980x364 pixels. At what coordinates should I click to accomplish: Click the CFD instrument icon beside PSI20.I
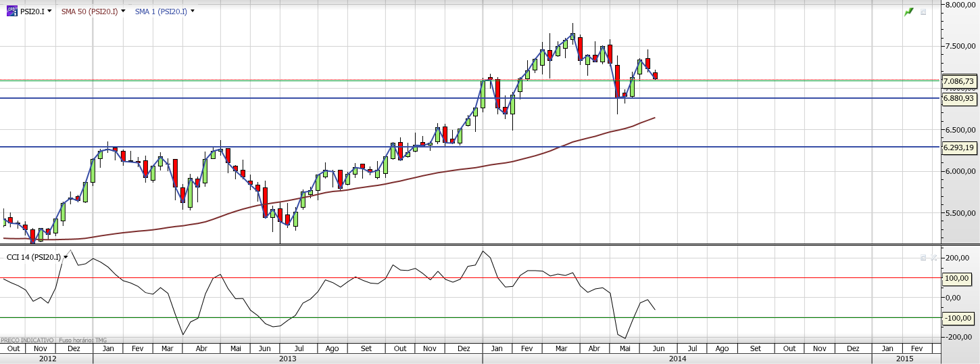tap(11, 12)
